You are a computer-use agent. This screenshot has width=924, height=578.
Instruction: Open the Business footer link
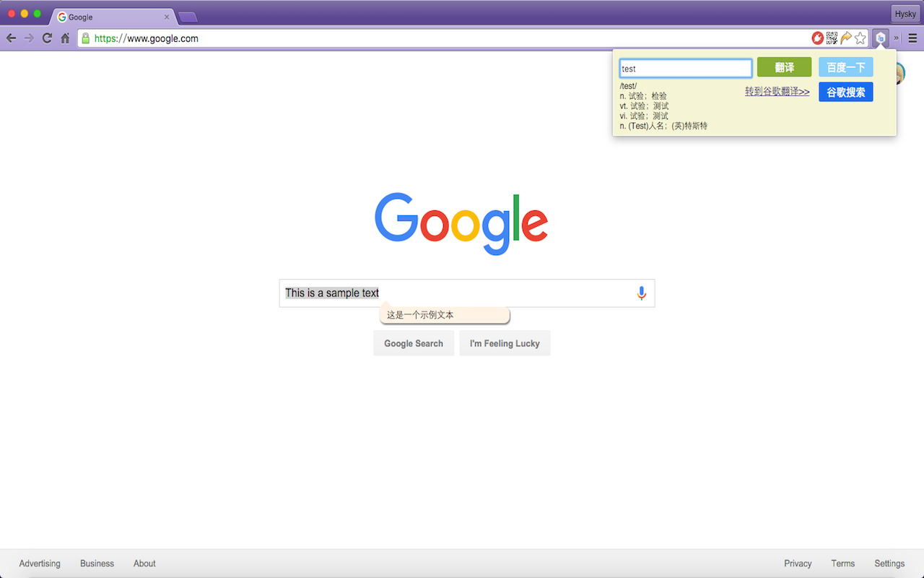(97, 564)
